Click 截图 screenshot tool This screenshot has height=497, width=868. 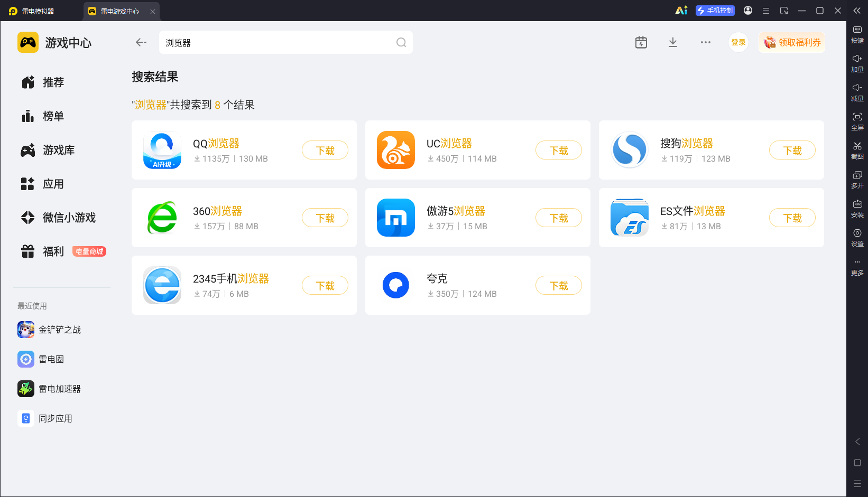tap(857, 151)
